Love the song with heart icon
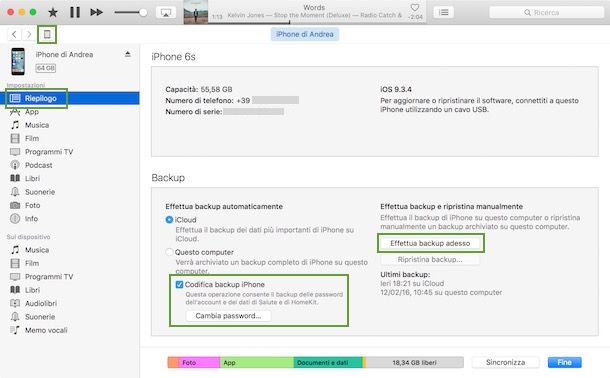The height and width of the screenshot is (378, 610). pos(415,7)
